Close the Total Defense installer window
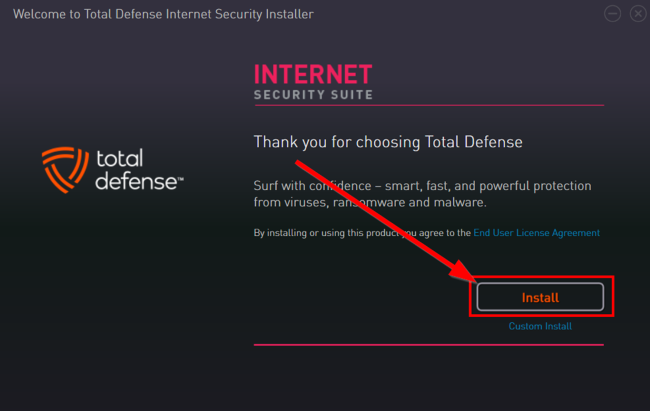650x411 pixels. coord(635,13)
